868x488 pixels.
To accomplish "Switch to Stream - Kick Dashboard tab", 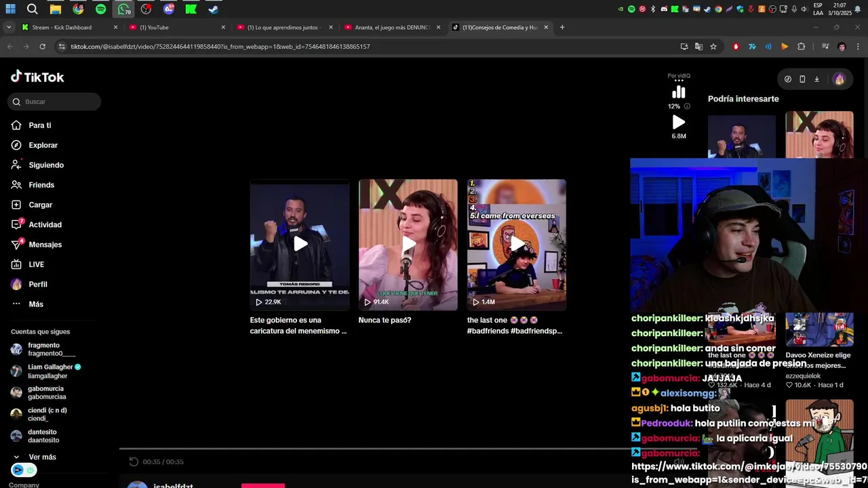I will (62, 28).
